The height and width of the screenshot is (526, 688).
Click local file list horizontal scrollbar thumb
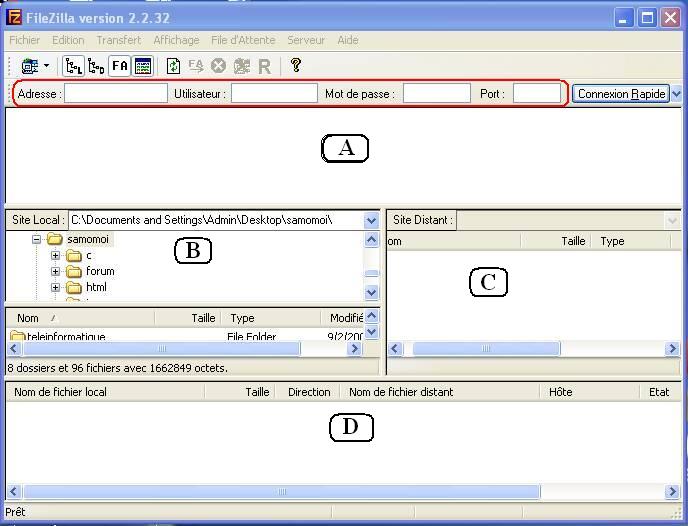(161, 349)
